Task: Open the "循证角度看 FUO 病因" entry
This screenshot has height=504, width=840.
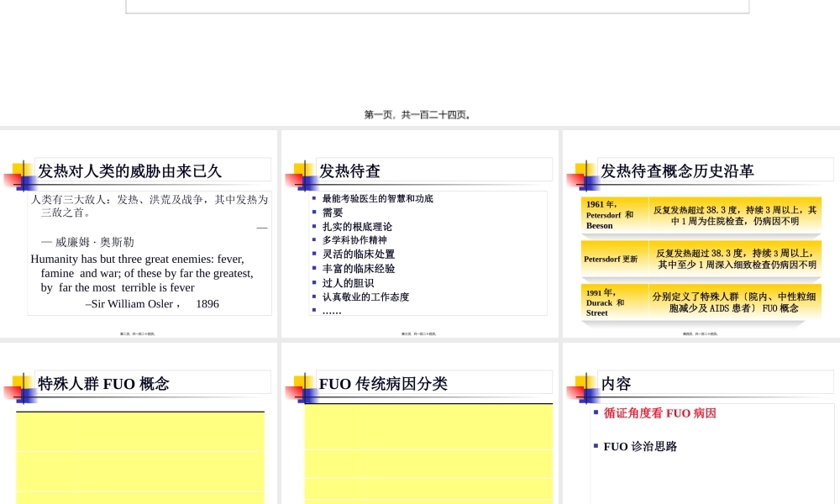Action: (x=659, y=413)
